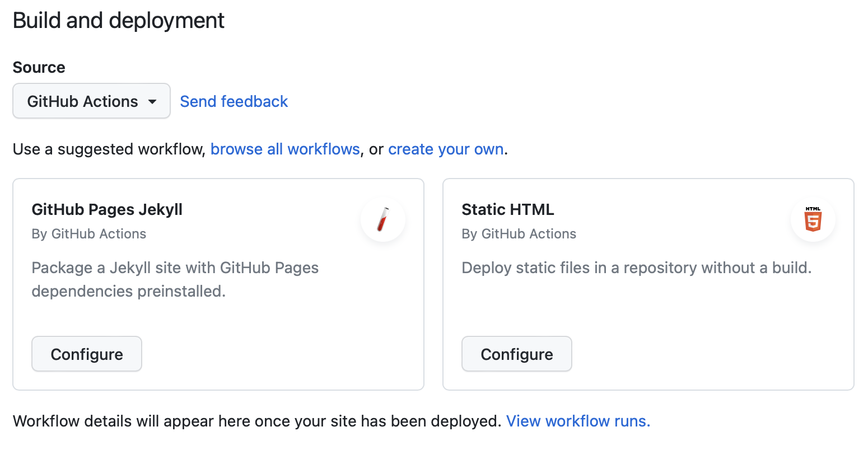Follow the create your own link
868x450 pixels.
click(446, 149)
